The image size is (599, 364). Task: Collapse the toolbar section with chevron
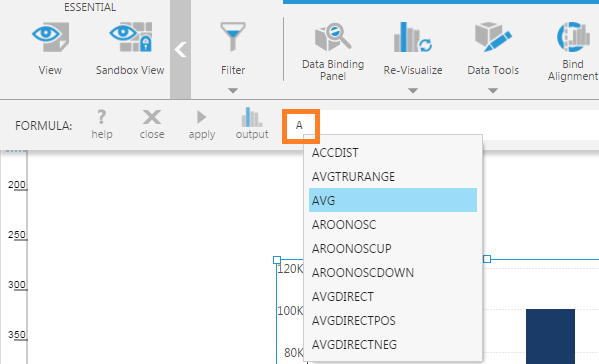point(180,50)
